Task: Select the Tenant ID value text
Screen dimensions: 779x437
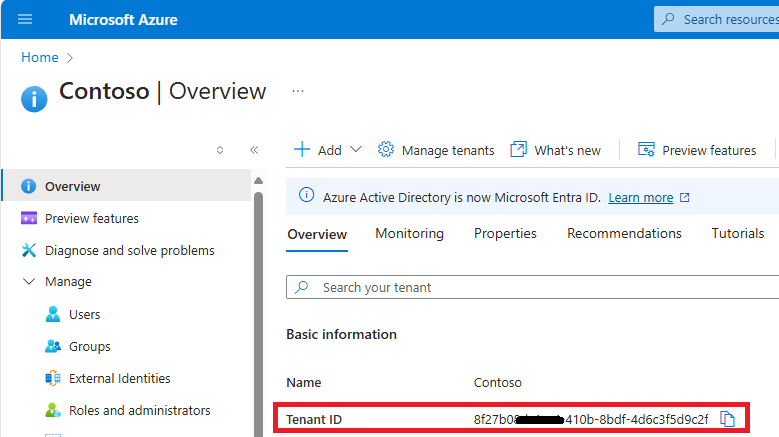Action: 591,419
